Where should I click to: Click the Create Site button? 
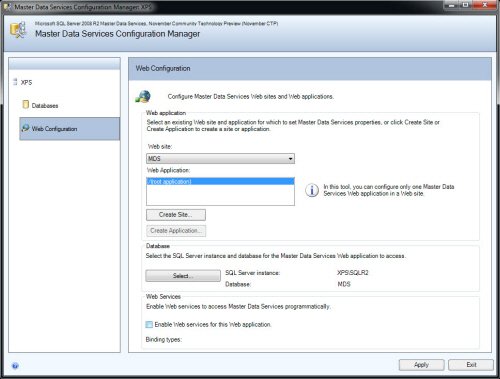(x=176, y=215)
